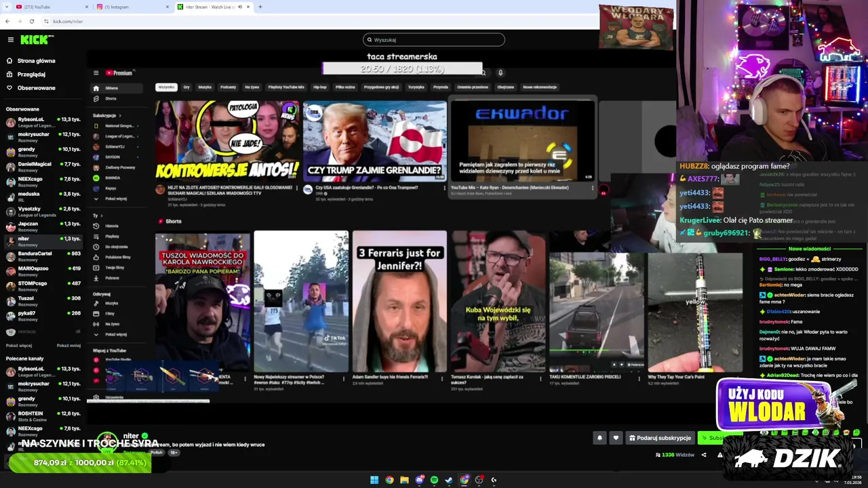Click the notification bell button under the stream
This screenshot has width=868, height=488.
click(599, 438)
